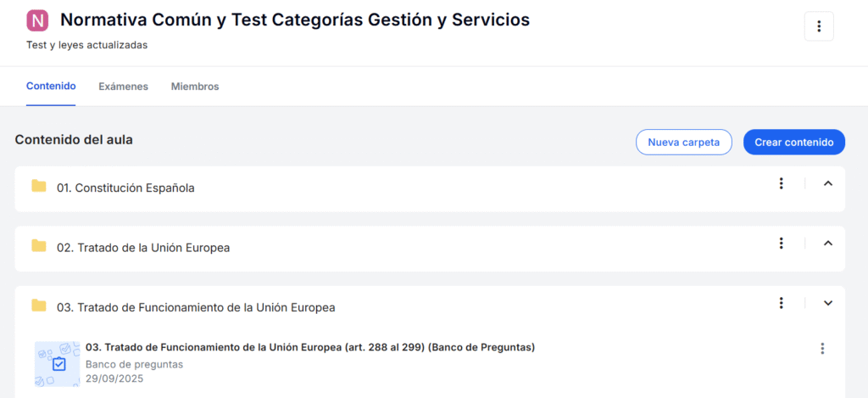Open the question bank thumbnail image
868x398 pixels.
(58, 363)
